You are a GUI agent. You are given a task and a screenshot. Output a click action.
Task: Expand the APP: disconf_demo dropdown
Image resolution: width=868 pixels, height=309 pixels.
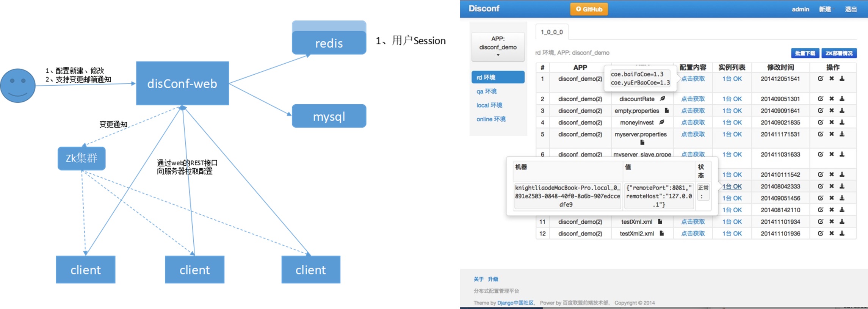498,47
